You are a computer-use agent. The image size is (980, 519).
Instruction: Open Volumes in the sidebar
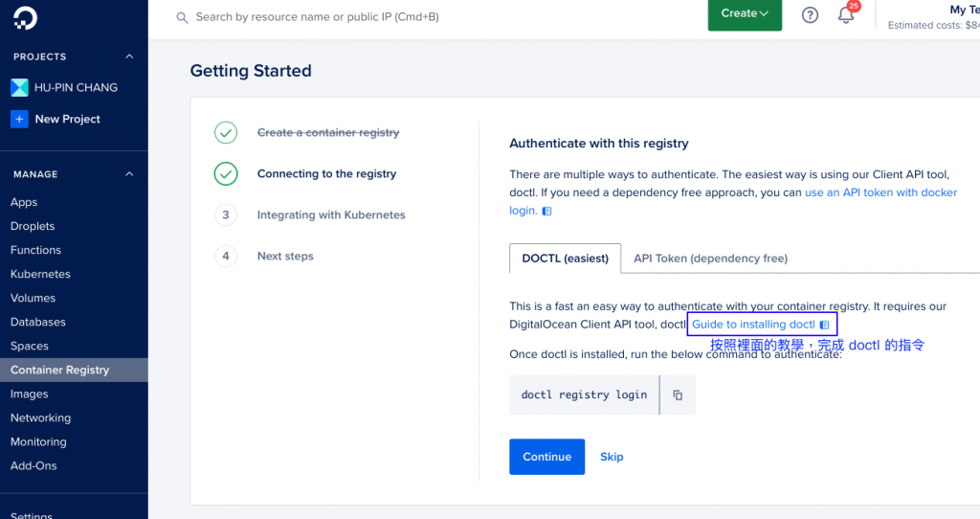point(33,298)
